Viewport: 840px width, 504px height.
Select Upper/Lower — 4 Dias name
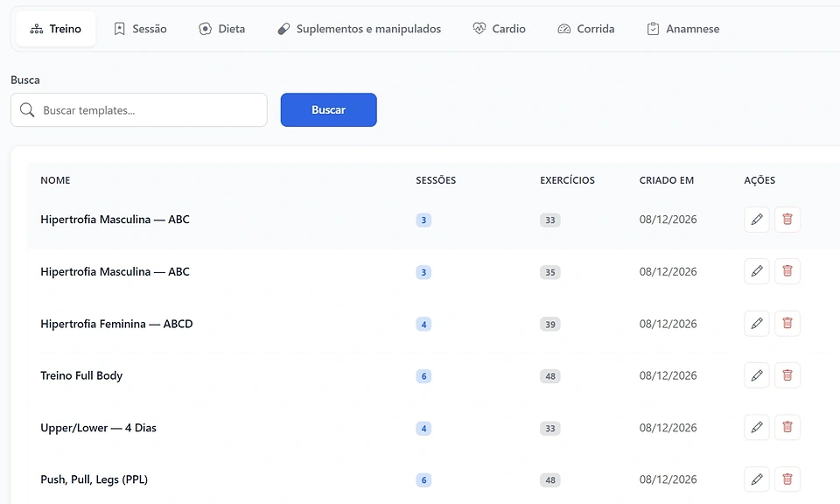[x=98, y=428]
